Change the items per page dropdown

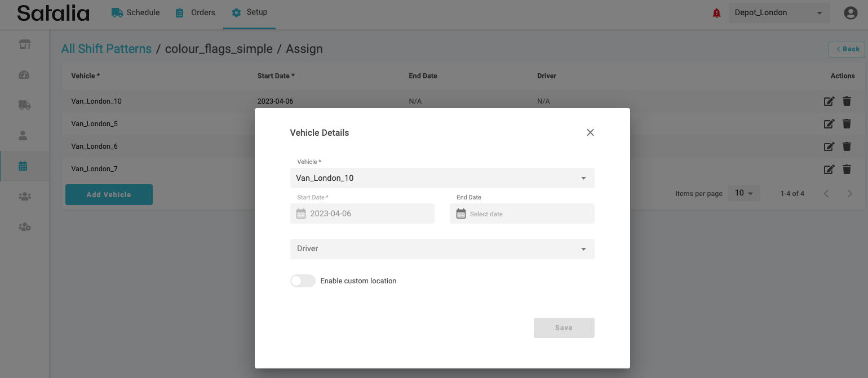pyautogui.click(x=743, y=193)
